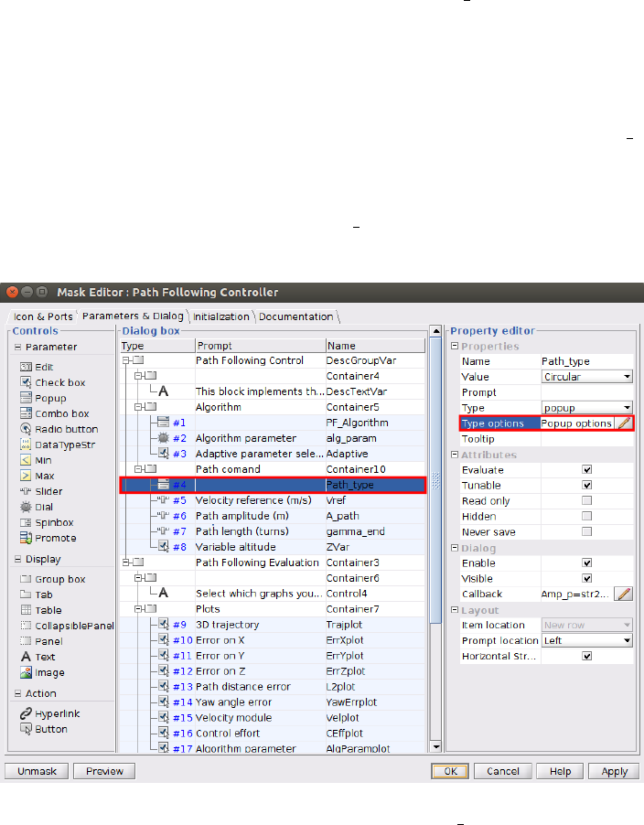Confirm with the OK button
The image size is (644, 825).
450,771
